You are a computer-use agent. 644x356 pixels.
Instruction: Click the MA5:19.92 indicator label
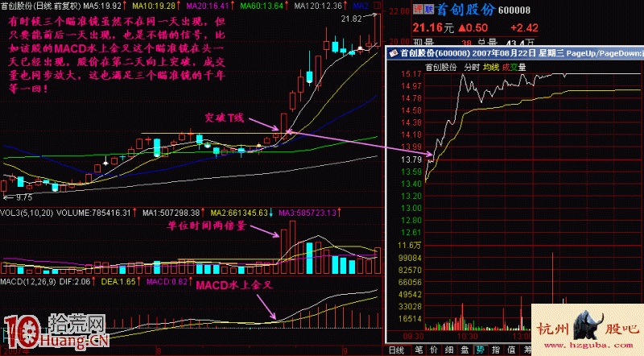[x=103, y=6]
